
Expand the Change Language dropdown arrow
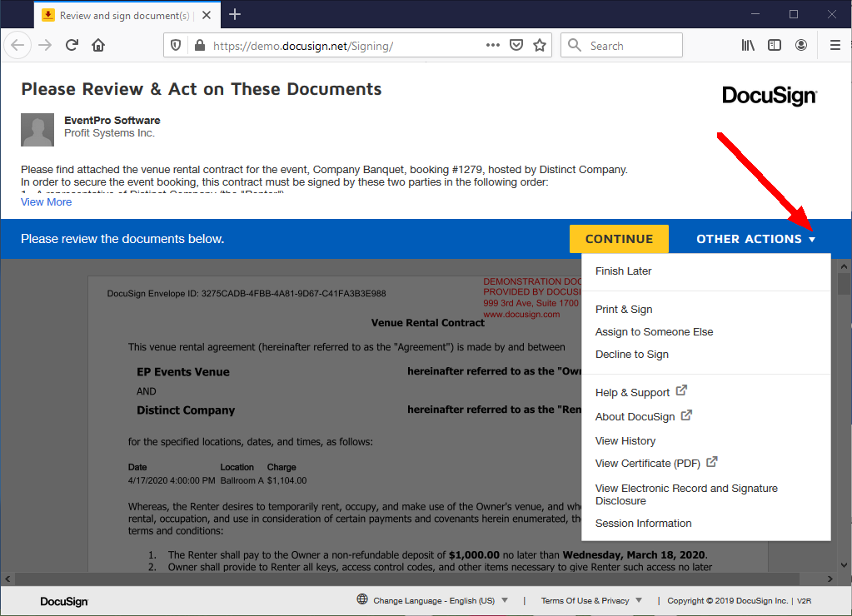[505, 600]
